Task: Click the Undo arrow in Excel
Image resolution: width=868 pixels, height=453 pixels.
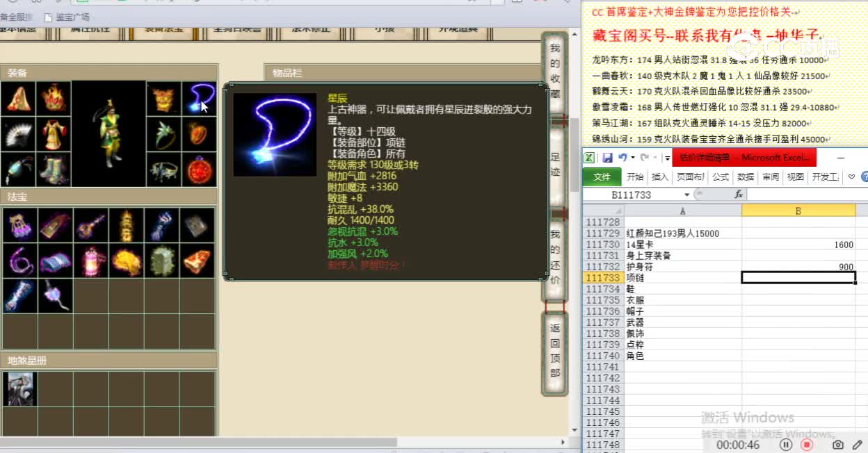Action: pyautogui.click(x=622, y=158)
